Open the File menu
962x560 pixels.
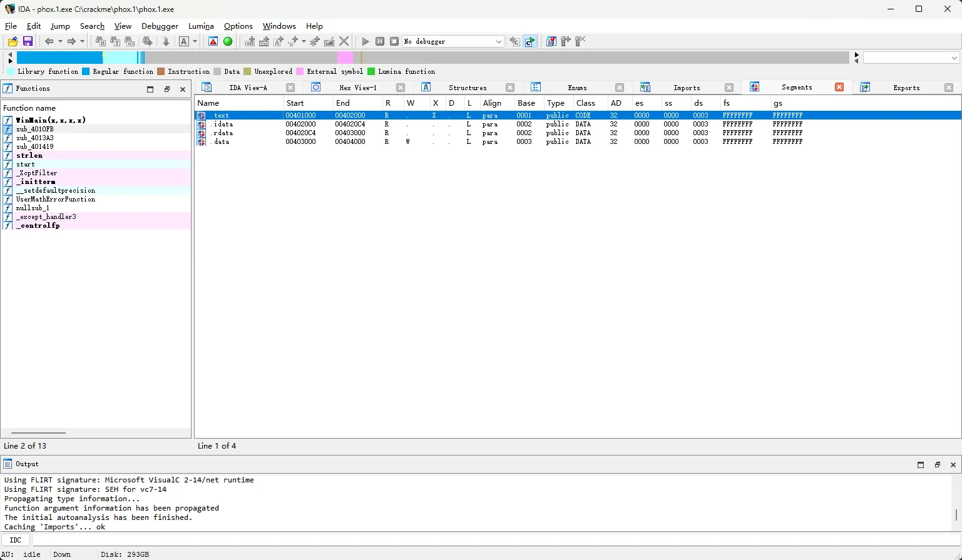(x=11, y=26)
